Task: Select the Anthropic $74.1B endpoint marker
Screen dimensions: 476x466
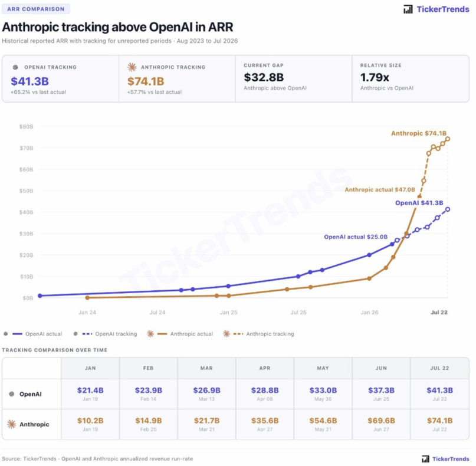Action: pyautogui.click(x=448, y=139)
